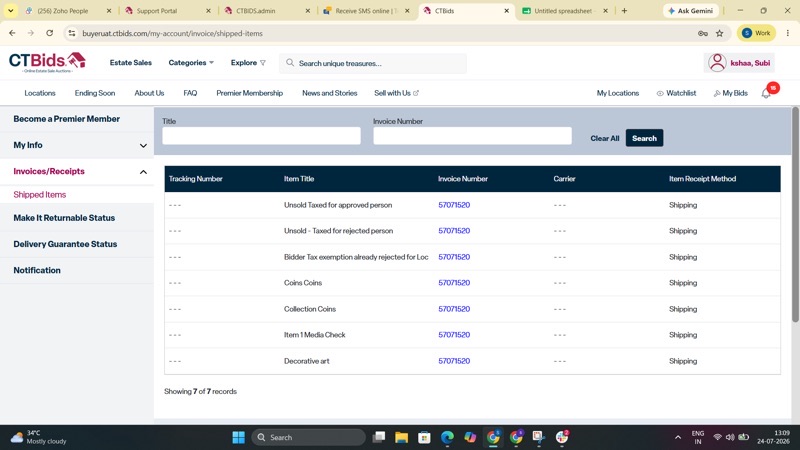Open the notifications bell icon
The width and height of the screenshot is (800, 450).
(766, 93)
